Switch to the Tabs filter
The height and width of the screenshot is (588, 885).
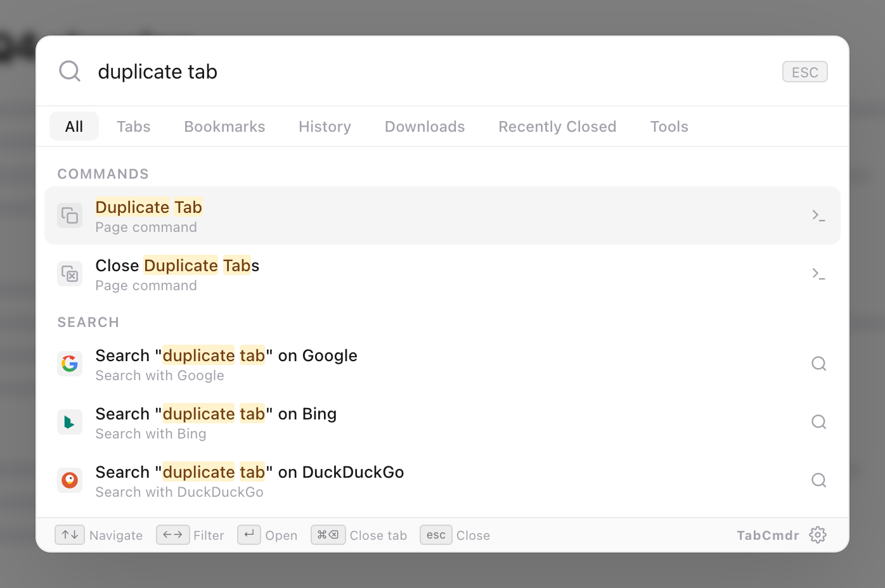pos(134,127)
